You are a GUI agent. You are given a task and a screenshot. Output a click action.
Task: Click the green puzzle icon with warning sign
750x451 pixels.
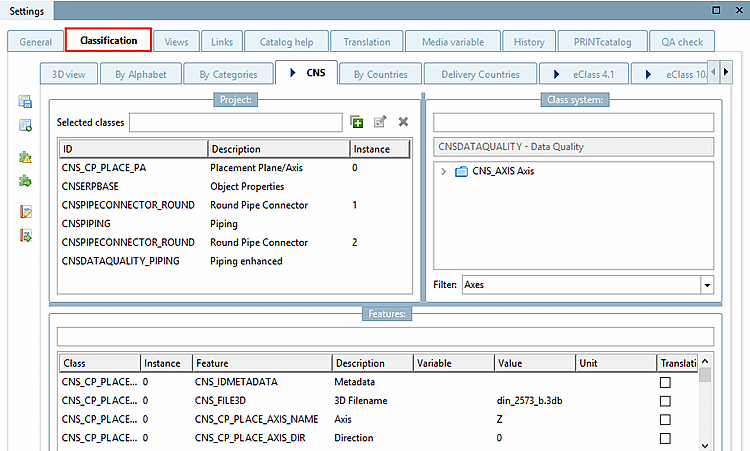(26, 158)
